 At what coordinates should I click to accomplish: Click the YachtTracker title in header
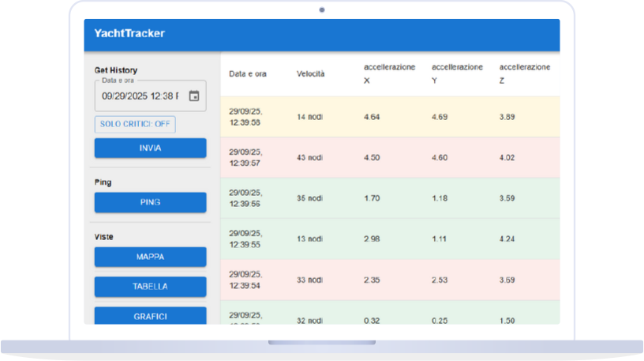pos(129,34)
